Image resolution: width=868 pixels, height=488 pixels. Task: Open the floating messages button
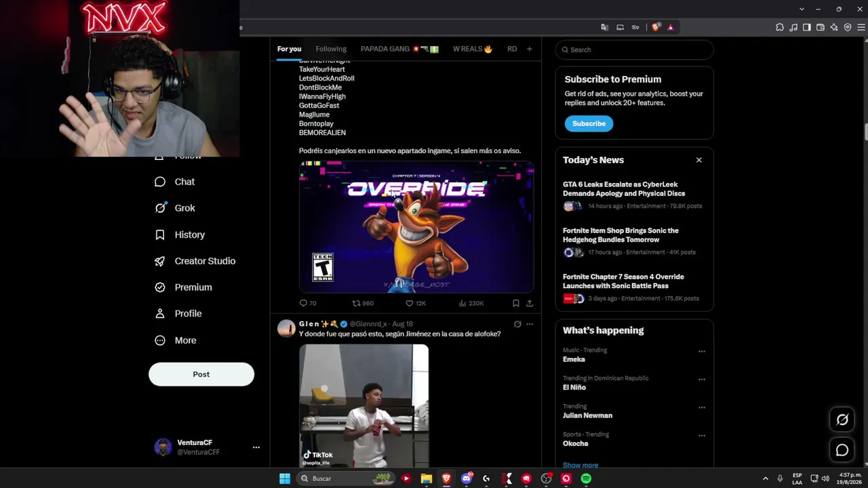842,450
